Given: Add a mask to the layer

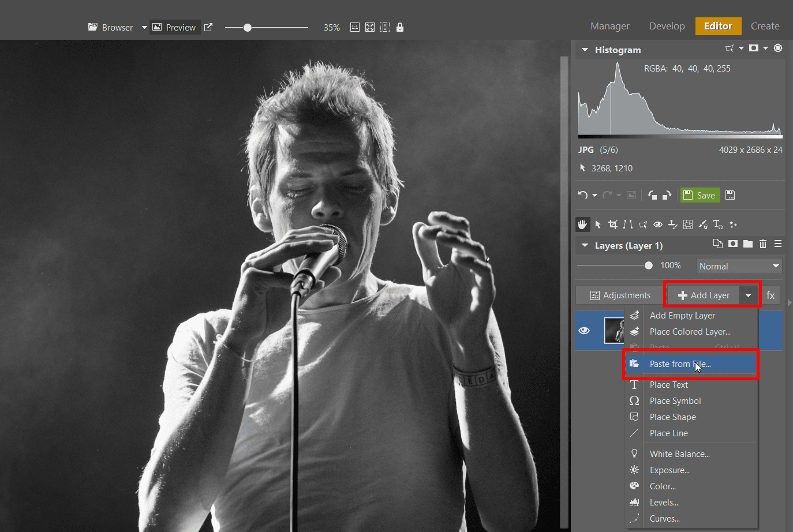Looking at the screenshot, I should click(x=733, y=243).
